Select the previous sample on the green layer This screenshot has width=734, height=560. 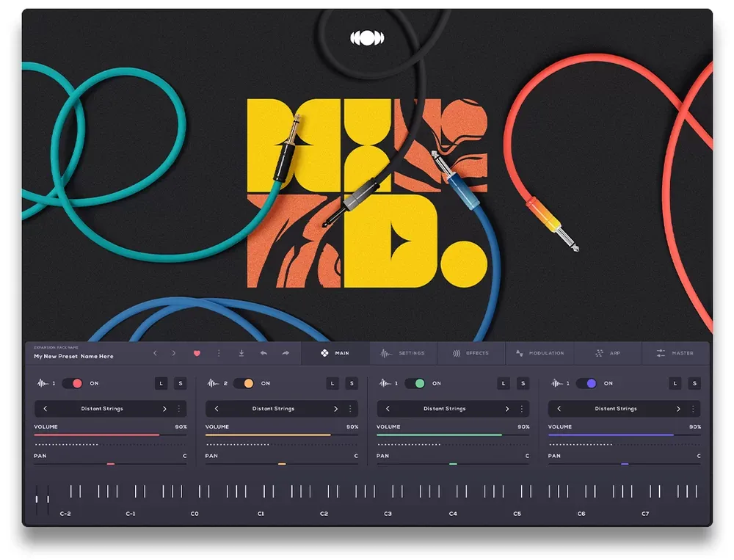[x=388, y=409]
